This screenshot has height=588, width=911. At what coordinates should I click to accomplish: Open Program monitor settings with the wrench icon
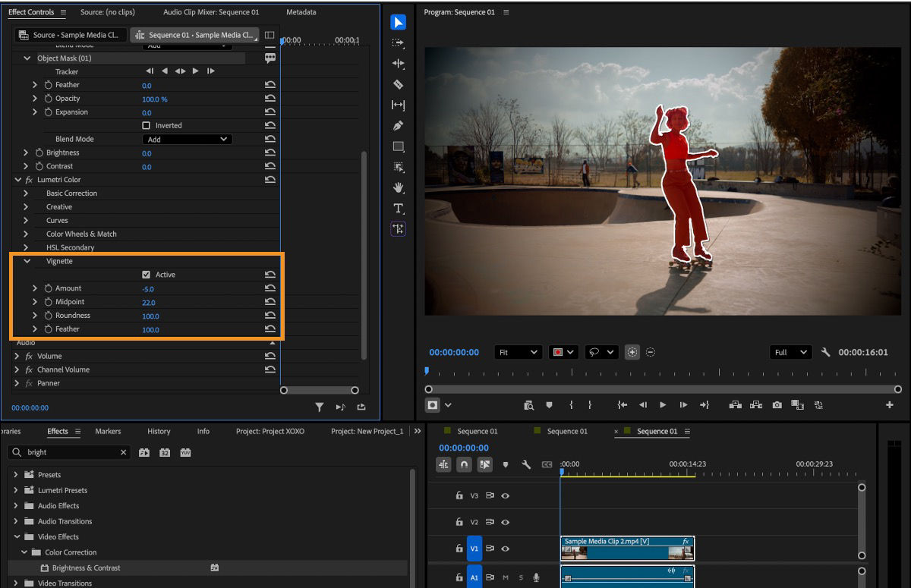click(825, 352)
